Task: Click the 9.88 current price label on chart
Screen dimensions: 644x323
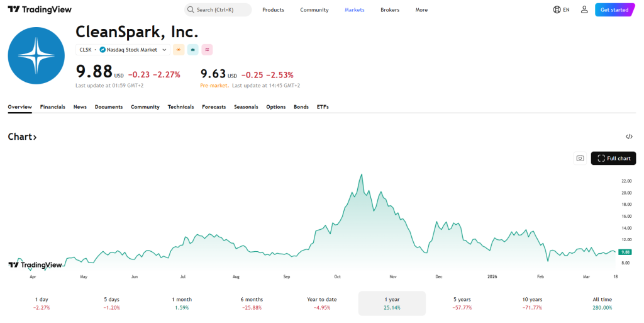Action: pos(625,252)
